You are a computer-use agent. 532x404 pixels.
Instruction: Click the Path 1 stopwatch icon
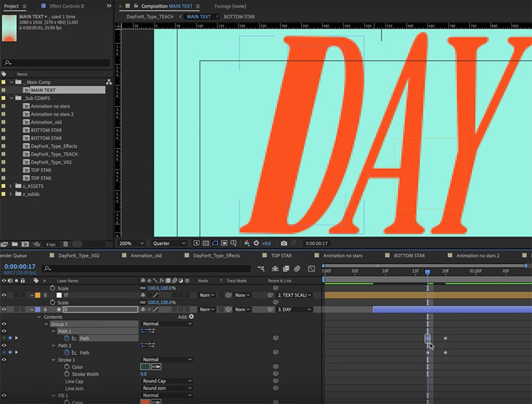tap(66, 338)
